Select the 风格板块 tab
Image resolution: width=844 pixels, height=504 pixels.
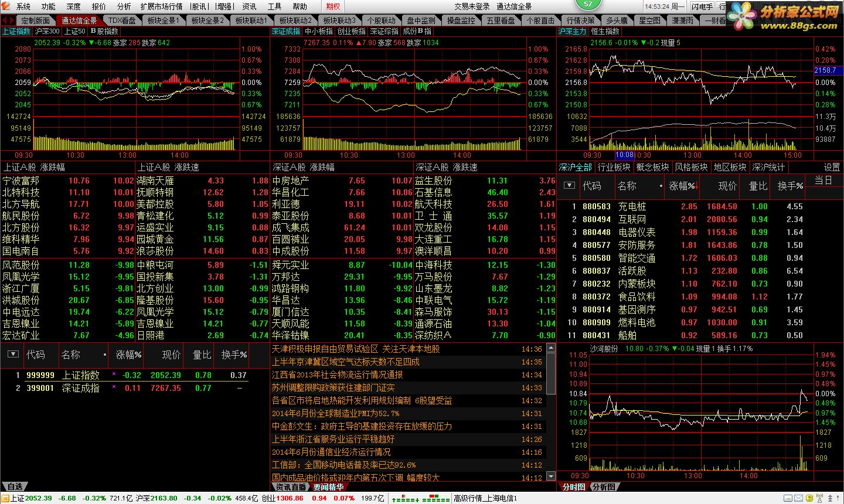tap(691, 167)
